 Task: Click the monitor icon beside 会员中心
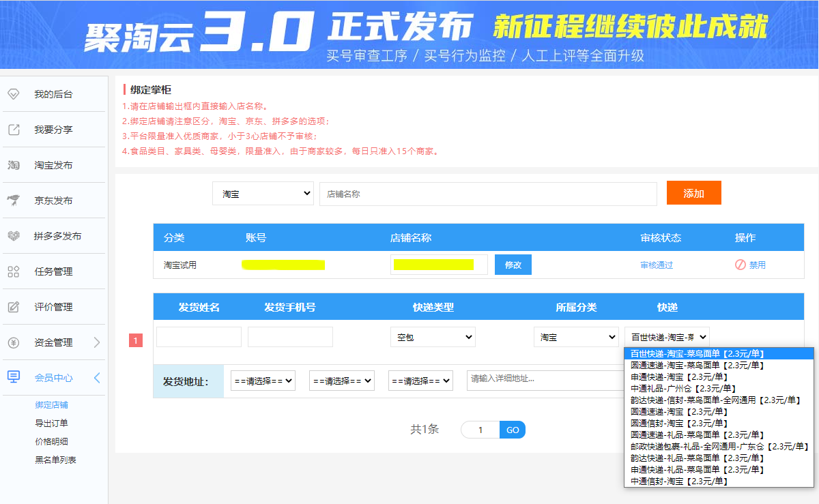coord(14,377)
